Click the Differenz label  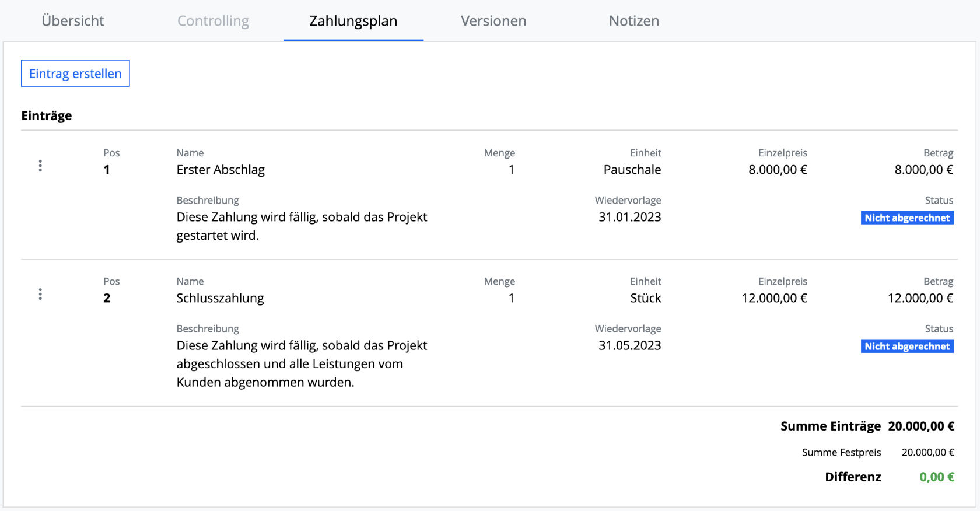coord(853,477)
